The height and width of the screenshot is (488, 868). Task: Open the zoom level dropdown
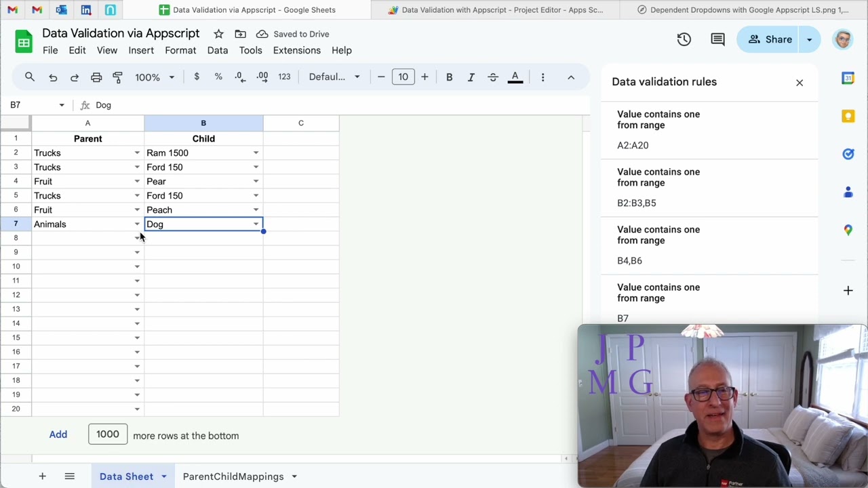pos(155,77)
